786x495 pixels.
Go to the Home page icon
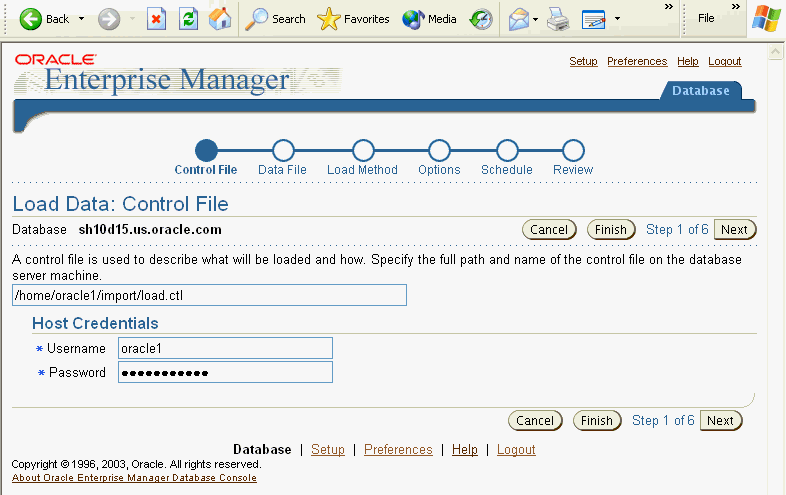(x=220, y=19)
